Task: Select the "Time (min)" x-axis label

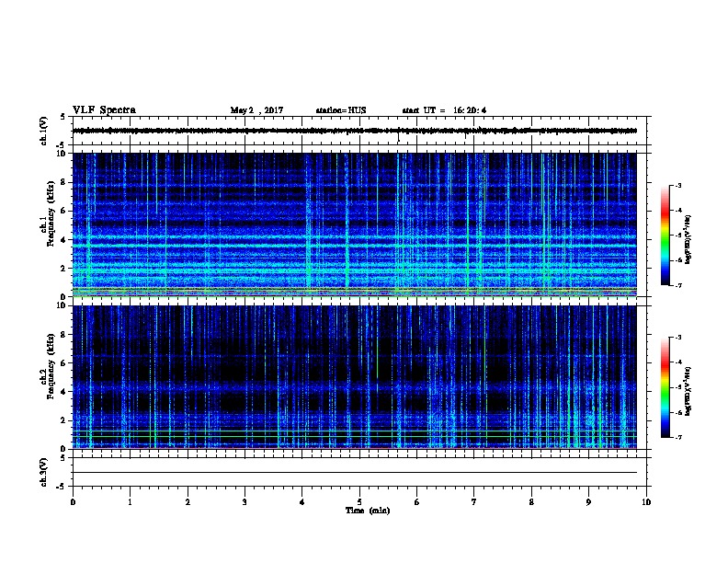Action: pos(368,511)
